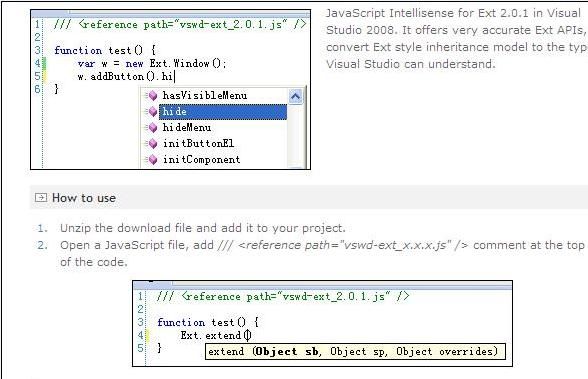
Task: Choose initButtonEl from the completion list
Action: (x=198, y=144)
